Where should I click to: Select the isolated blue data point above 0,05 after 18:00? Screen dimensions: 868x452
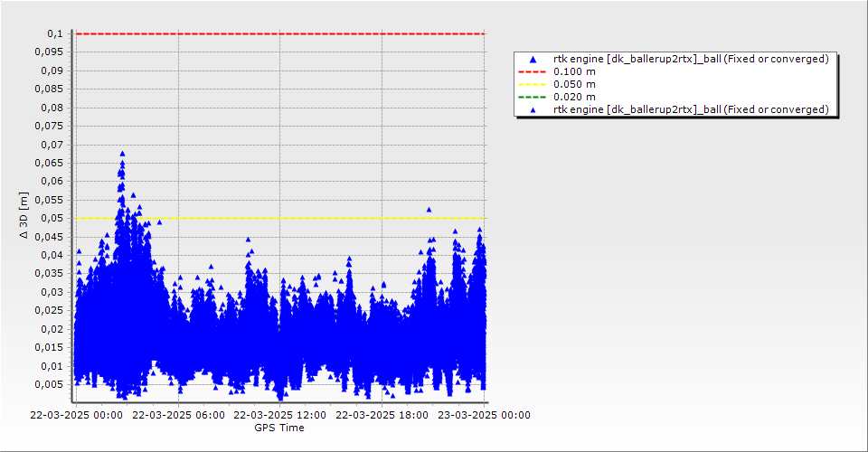click(429, 210)
